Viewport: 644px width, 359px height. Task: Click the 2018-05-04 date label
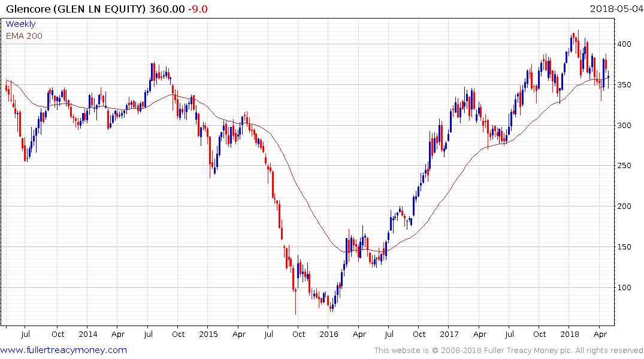point(616,8)
